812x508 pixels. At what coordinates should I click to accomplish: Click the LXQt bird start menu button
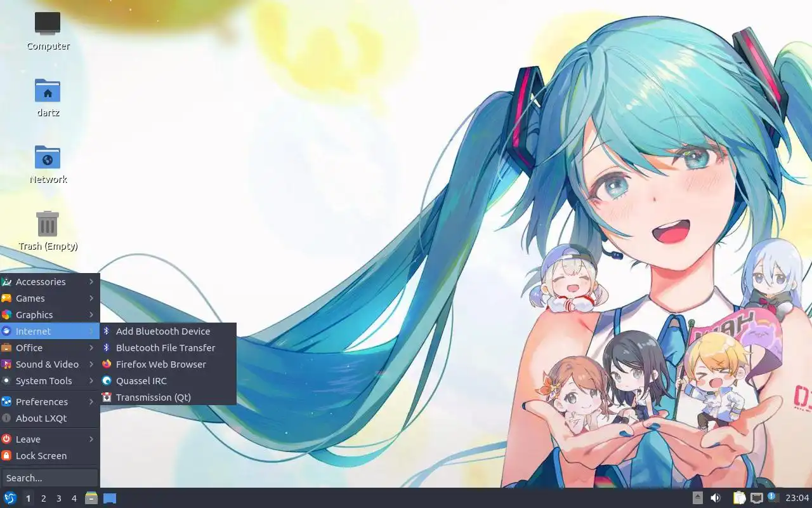(x=10, y=498)
